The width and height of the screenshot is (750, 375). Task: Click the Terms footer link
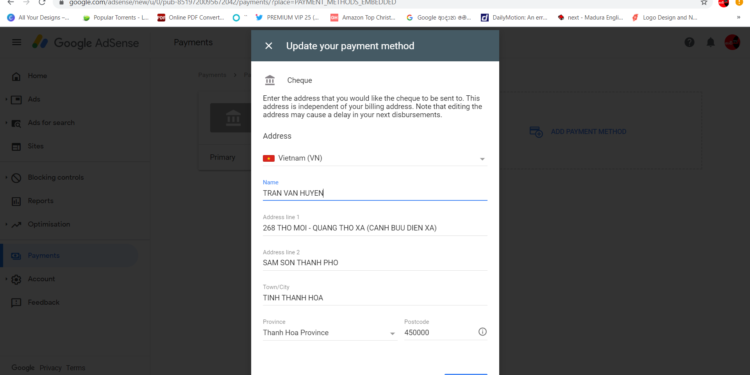[x=76, y=368]
